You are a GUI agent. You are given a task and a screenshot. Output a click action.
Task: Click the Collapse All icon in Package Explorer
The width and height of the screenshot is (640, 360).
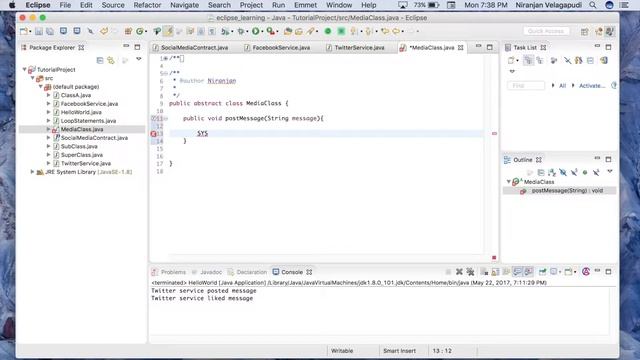click(x=100, y=60)
